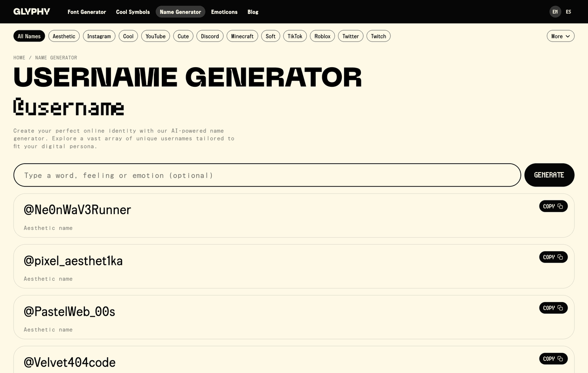Image resolution: width=588 pixels, height=373 pixels.
Task: Filter by Cute names
Action: 183,36
